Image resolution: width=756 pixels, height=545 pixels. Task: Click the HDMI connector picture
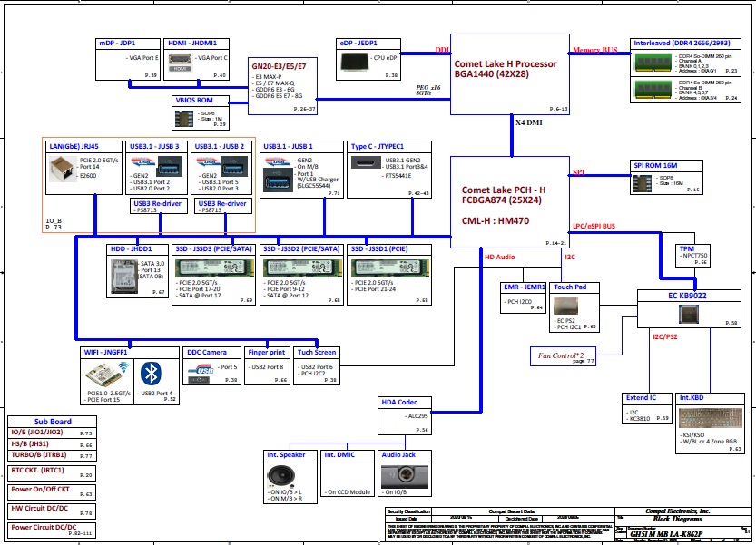(180, 67)
